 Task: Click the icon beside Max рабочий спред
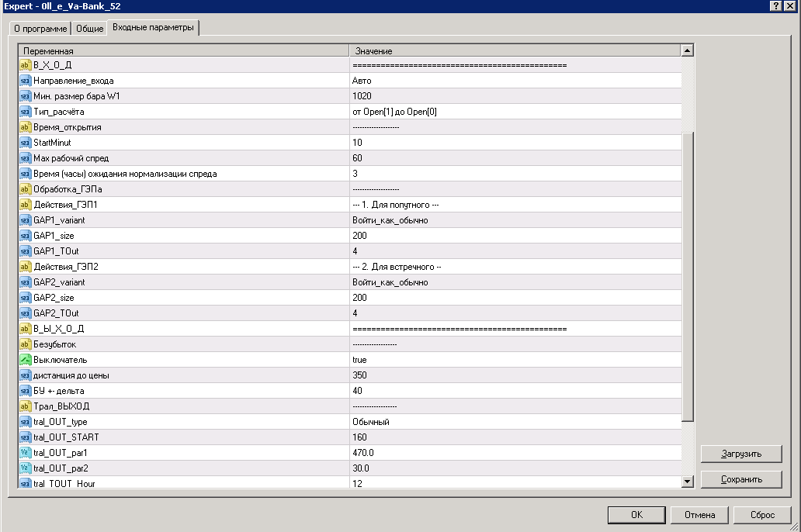25,157
